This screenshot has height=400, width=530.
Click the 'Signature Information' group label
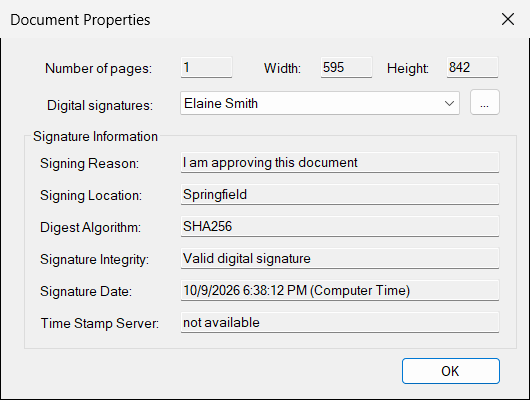point(95,137)
